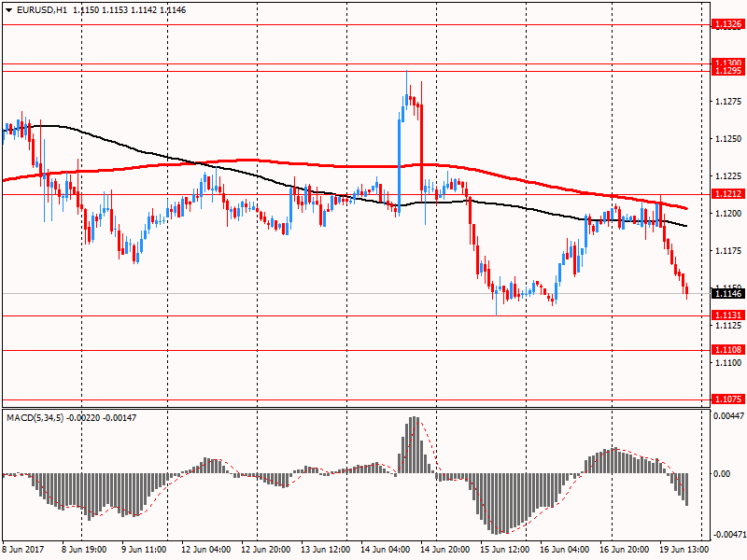Screen dimensions: 747x560
Task: Click the MACD scale maximum 0.00447
Action: click(728, 416)
